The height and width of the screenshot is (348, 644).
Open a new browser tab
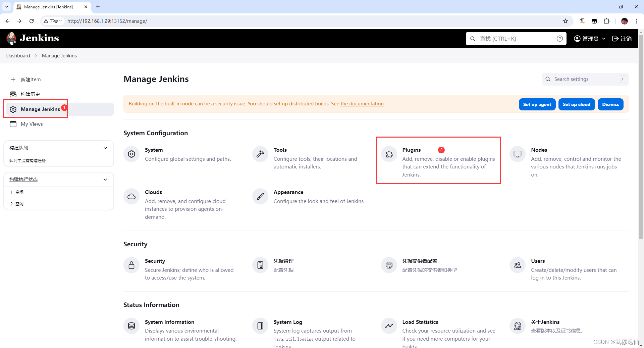coord(98,7)
